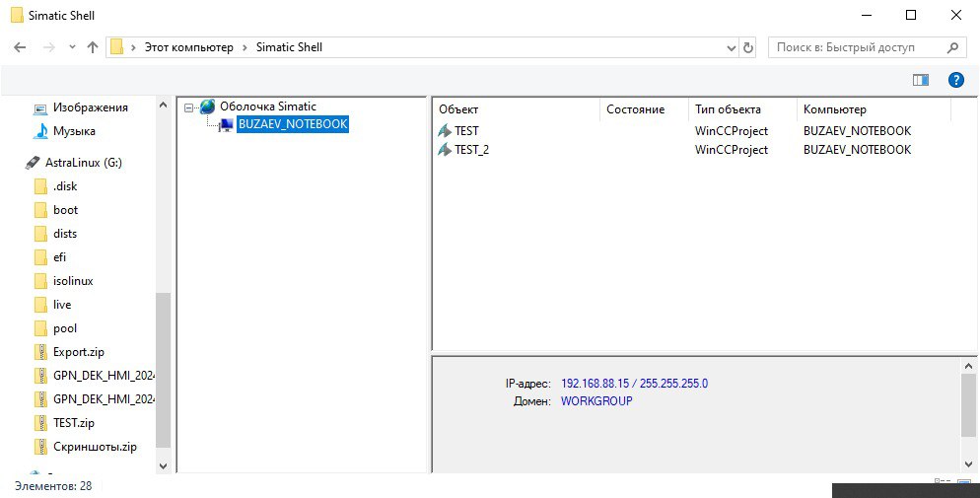
Task: Select the TEST_2 project name
Action: point(472,149)
